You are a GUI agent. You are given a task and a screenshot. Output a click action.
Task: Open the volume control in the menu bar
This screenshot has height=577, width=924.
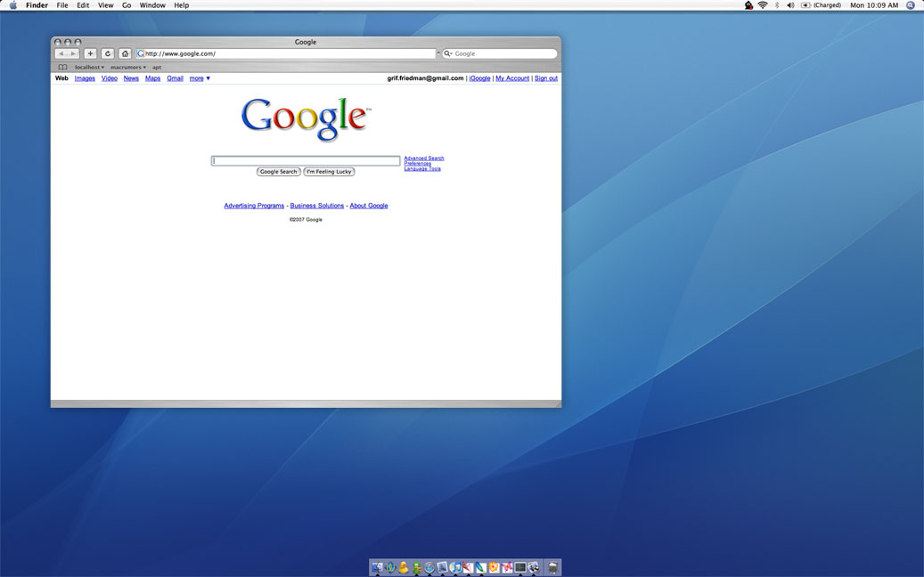click(x=790, y=5)
